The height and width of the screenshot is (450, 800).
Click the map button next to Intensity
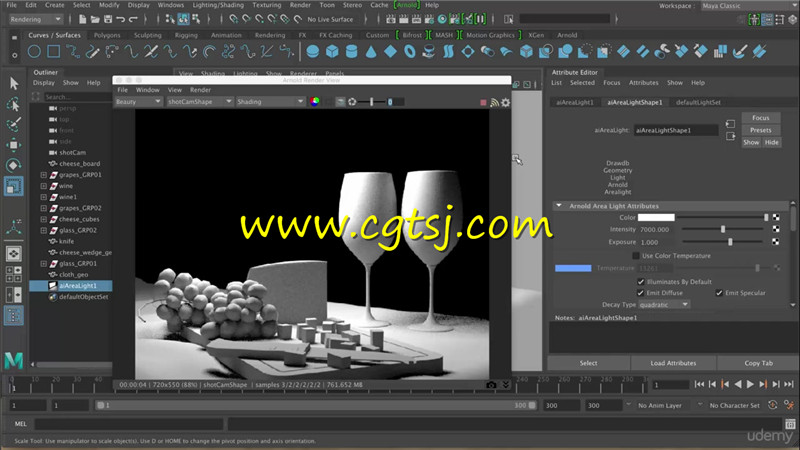776,230
